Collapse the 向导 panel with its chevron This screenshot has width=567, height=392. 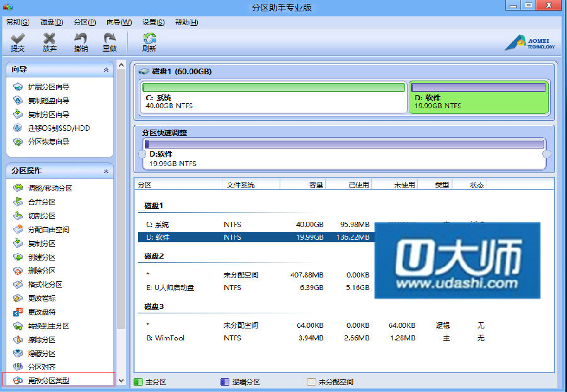[106, 70]
